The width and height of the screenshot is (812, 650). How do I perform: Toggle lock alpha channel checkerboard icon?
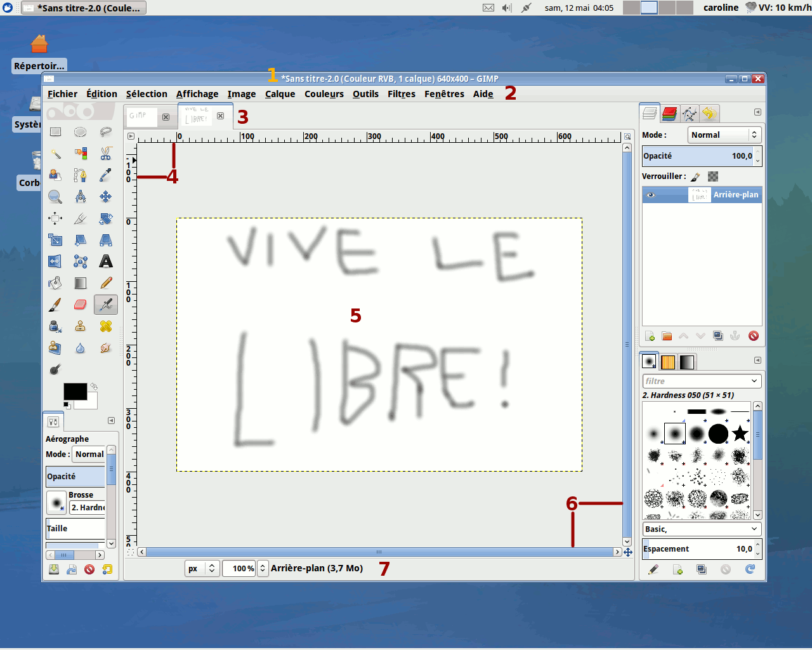713,176
